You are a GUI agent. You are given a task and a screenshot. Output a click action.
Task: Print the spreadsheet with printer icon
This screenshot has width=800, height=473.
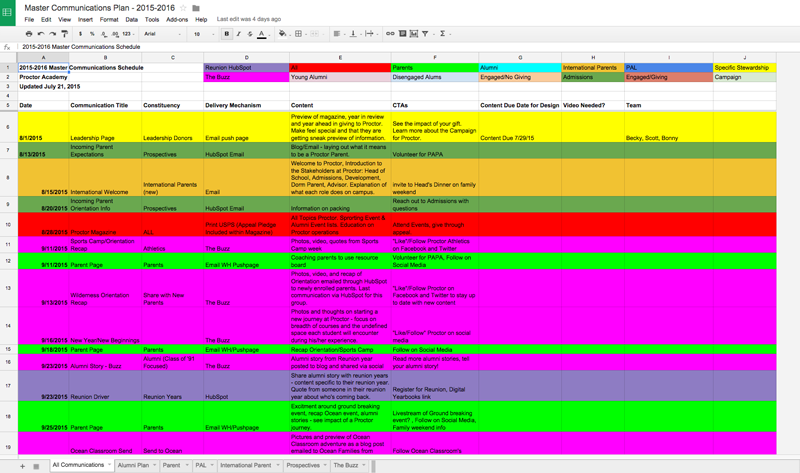coord(29,34)
